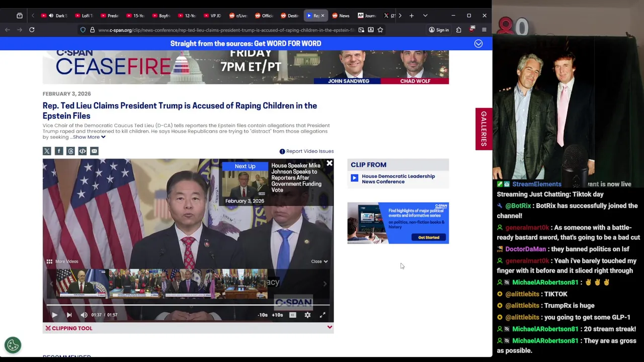Click generalmart0k's bastard sword chat message
Image resolution: width=644 pixels, height=362 pixels.
(x=569, y=232)
